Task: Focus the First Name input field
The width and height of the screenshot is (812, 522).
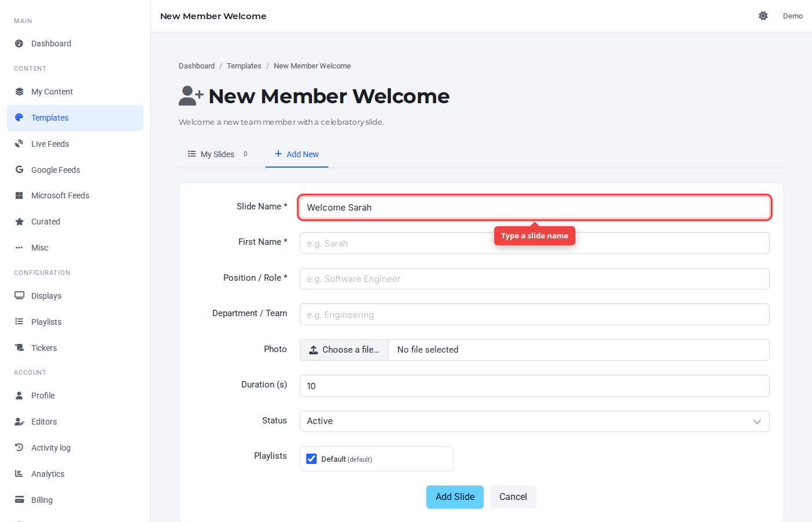Action: click(535, 243)
